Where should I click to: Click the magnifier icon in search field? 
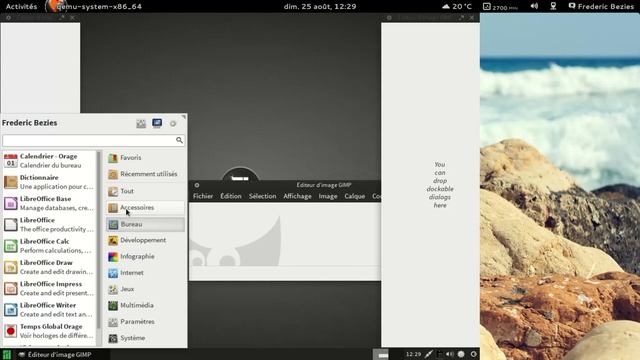pyautogui.click(x=179, y=140)
